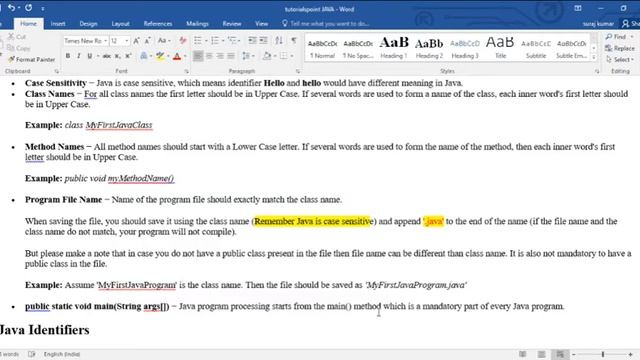Align text left

(x=198, y=56)
